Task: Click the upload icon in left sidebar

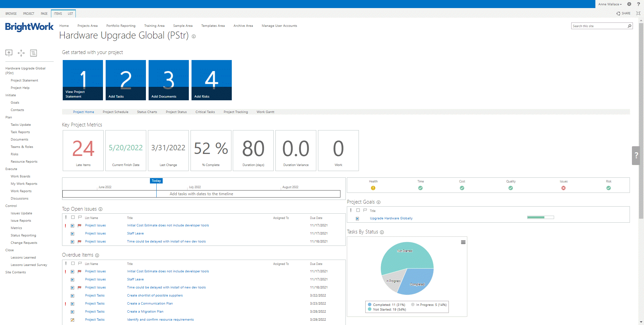Action: pos(9,53)
